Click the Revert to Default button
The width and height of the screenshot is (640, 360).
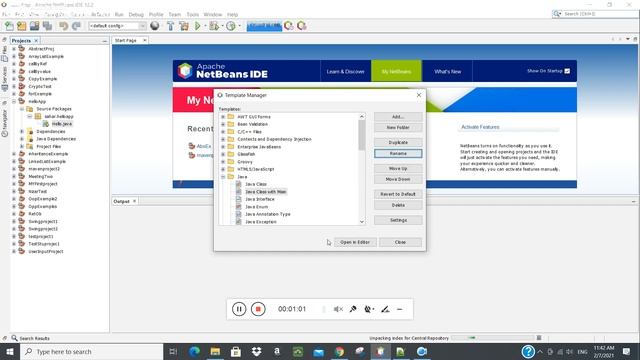[398, 194]
